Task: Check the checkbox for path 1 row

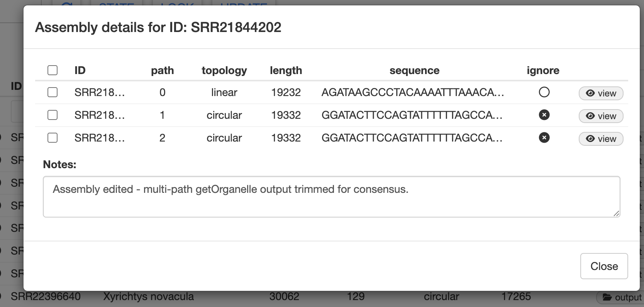Action: coord(53,115)
